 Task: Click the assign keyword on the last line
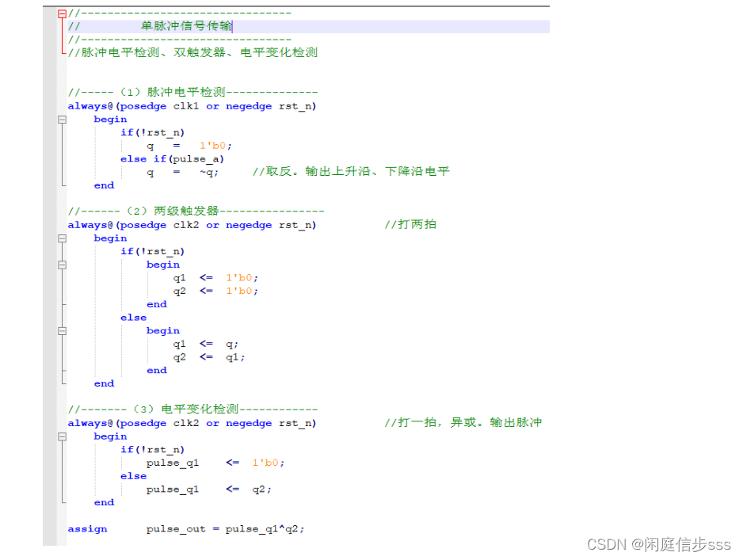click(x=88, y=529)
